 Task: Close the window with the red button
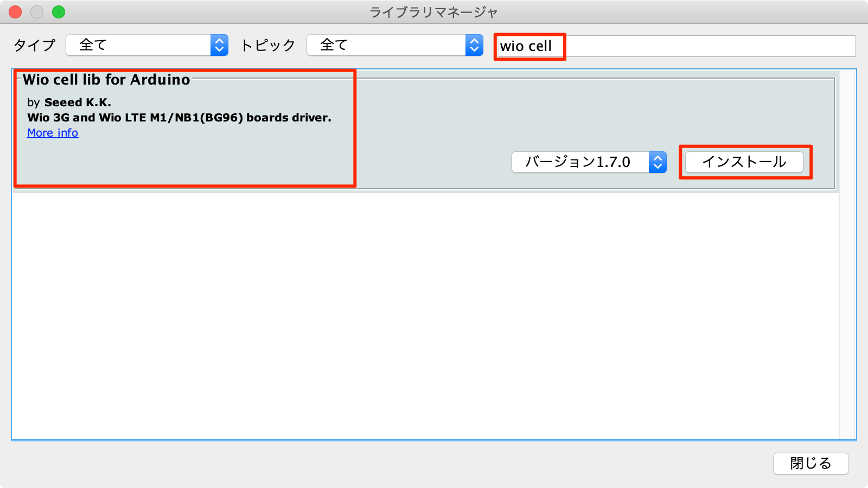(15, 12)
